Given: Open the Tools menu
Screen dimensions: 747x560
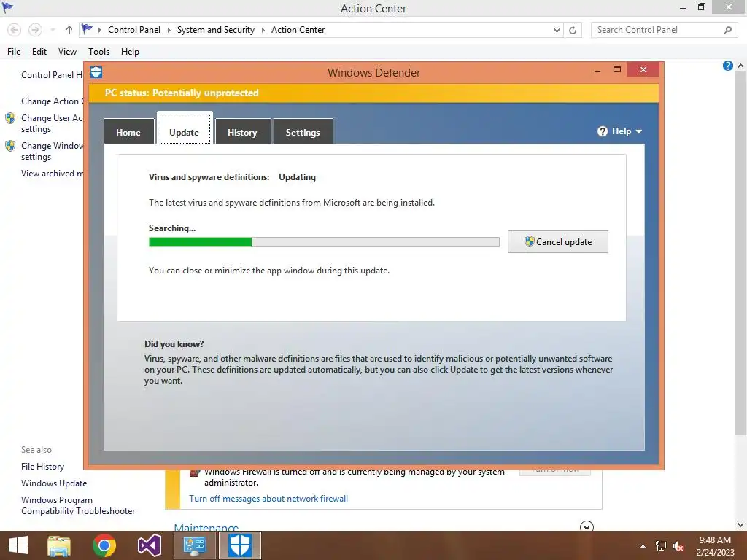Looking at the screenshot, I should 98,52.
